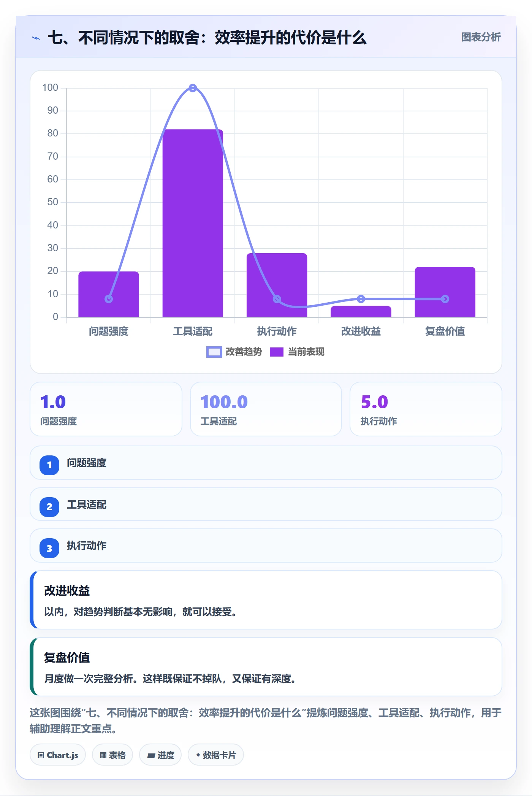Click the icon inside Chart.js tag
The height and width of the screenshot is (796, 532).
click(41, 755)
